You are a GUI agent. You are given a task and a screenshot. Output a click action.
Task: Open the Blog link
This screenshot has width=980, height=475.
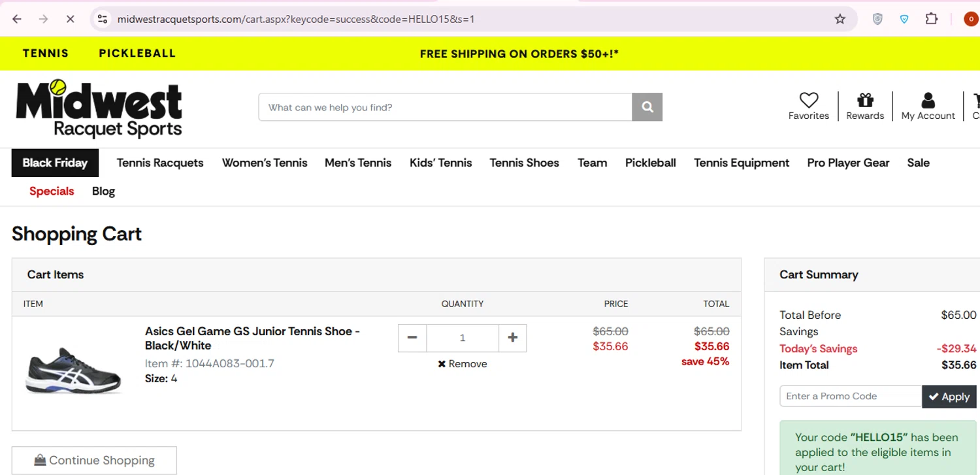point(103,191)
